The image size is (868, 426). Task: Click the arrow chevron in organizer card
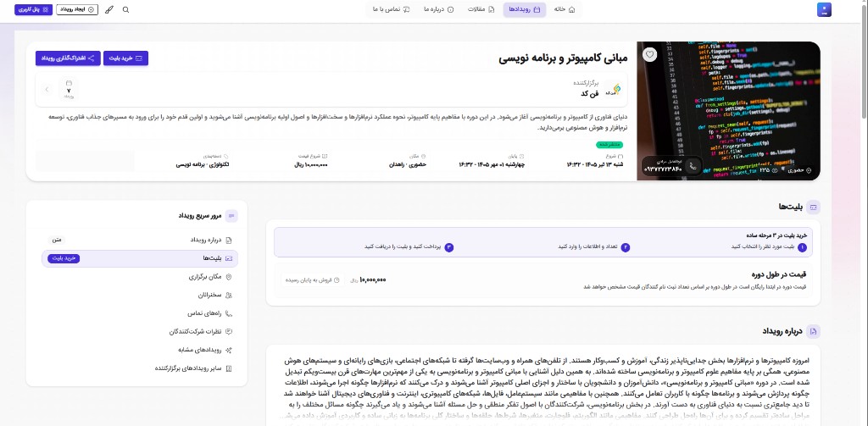(x=47, y=89)
